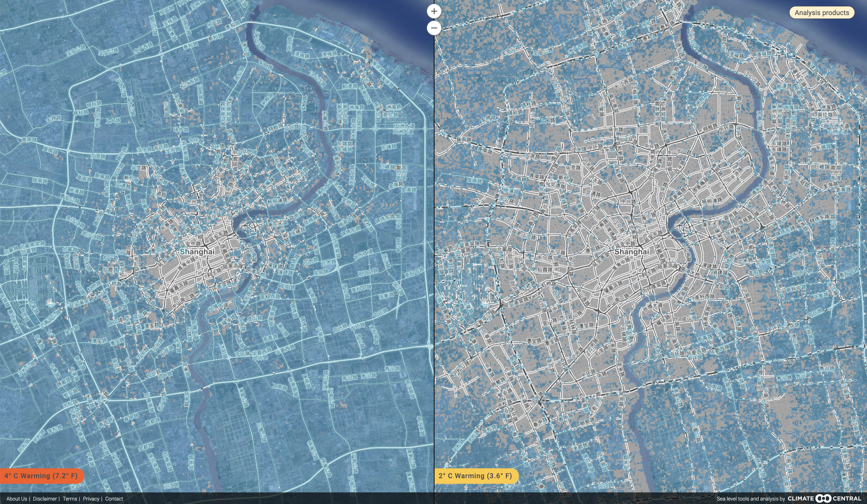The image size is (867, 504).
Task: Click the Hongqiao airport plane icon, left map
Action: click(51, 303)
